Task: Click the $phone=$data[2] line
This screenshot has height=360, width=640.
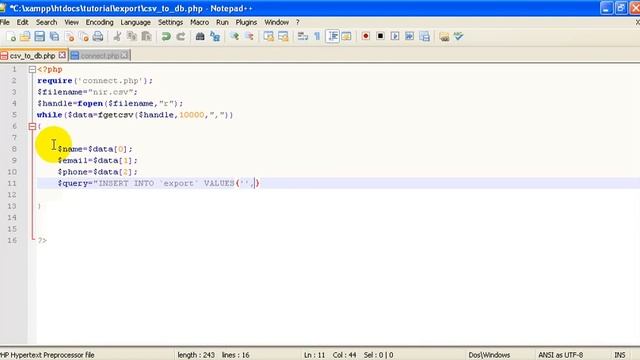Action: coord(98,172)
